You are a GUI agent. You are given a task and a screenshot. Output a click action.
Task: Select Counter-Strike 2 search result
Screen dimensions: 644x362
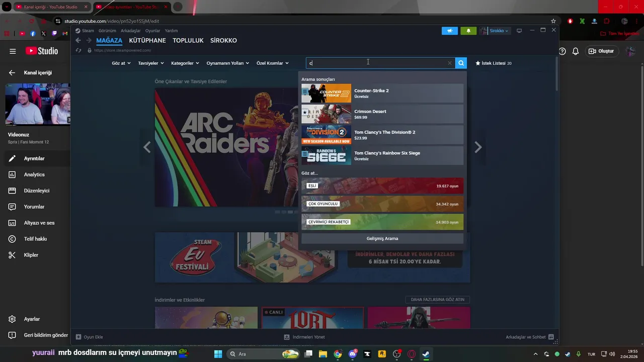point(382,94)
